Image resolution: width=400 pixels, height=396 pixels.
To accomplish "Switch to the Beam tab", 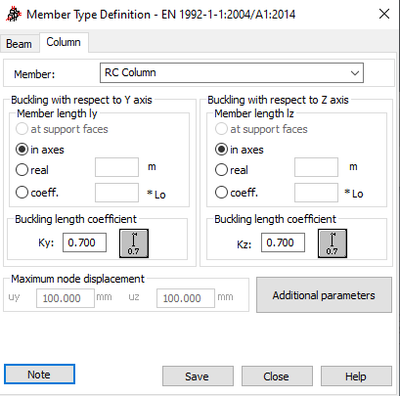I will point(19,44).
